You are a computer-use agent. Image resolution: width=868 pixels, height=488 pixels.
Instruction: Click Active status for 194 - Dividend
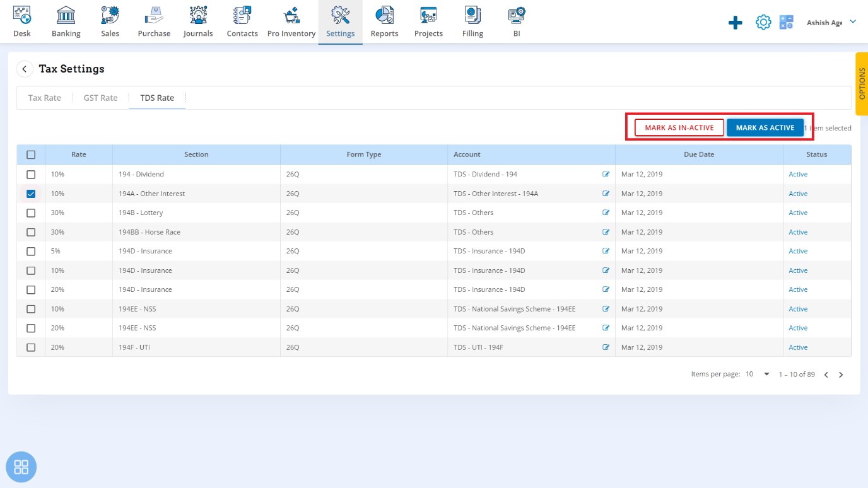(798, 174)
